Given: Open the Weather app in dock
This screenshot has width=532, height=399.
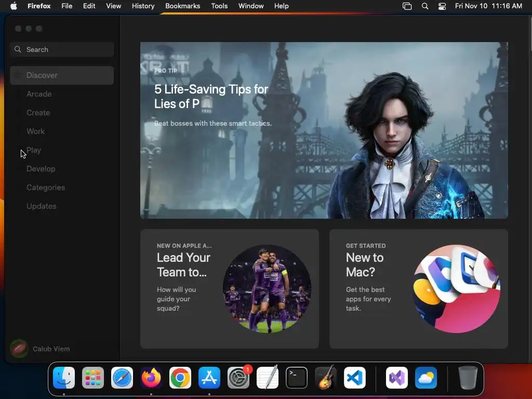Looking at the screenshot, I should coord(426,377).
